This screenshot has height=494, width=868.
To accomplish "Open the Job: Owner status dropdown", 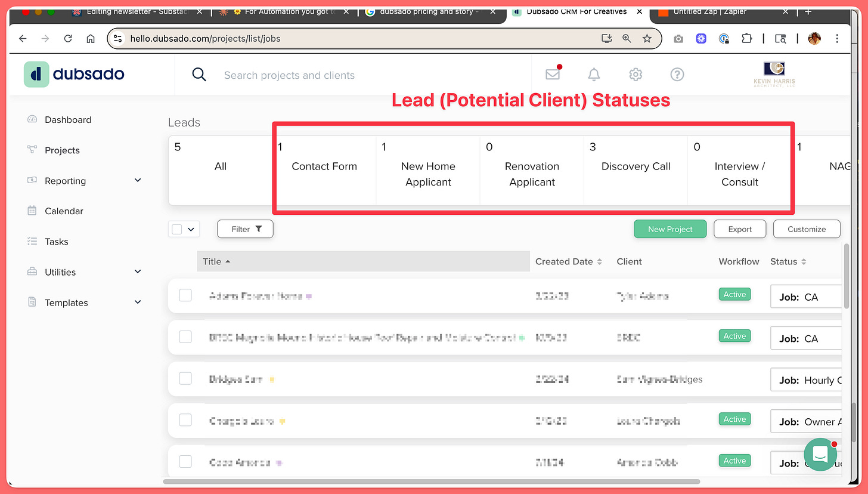I will tap(806, 421).
